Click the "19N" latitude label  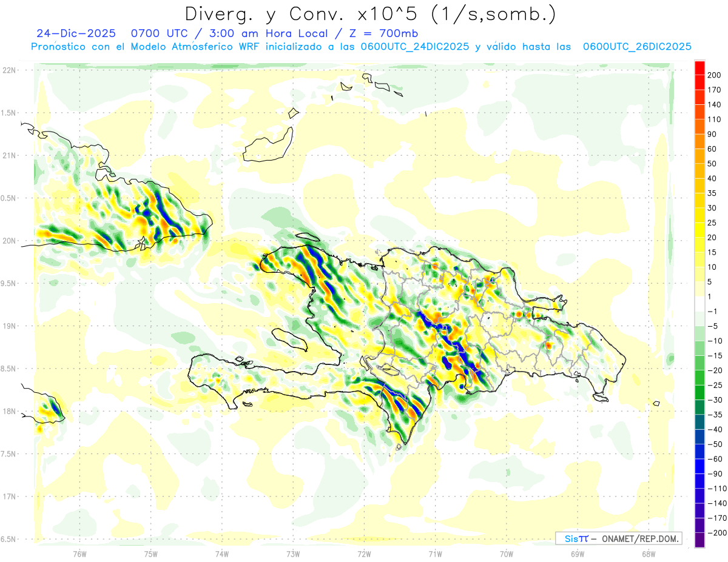point(10,326)
